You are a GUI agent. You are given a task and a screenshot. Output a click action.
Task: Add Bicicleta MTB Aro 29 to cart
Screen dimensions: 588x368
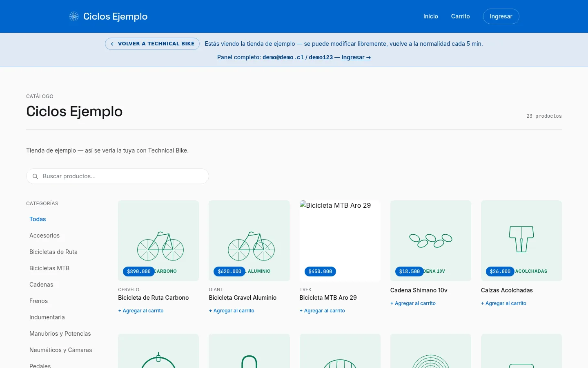point(322,311)
